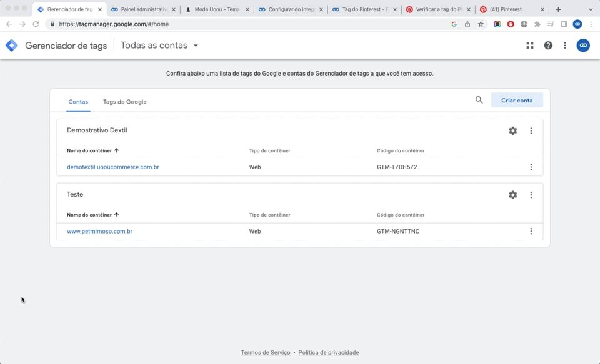Screen dimensions: 600x364
Task: Bookmark the page via the star icon
Action: coord(480,24)
